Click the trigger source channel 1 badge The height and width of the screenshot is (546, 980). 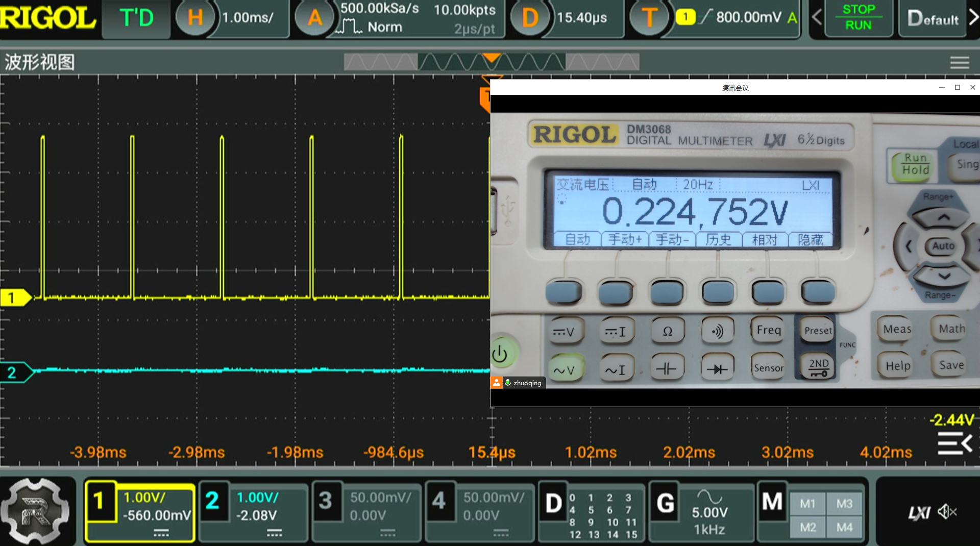[685, 17]
